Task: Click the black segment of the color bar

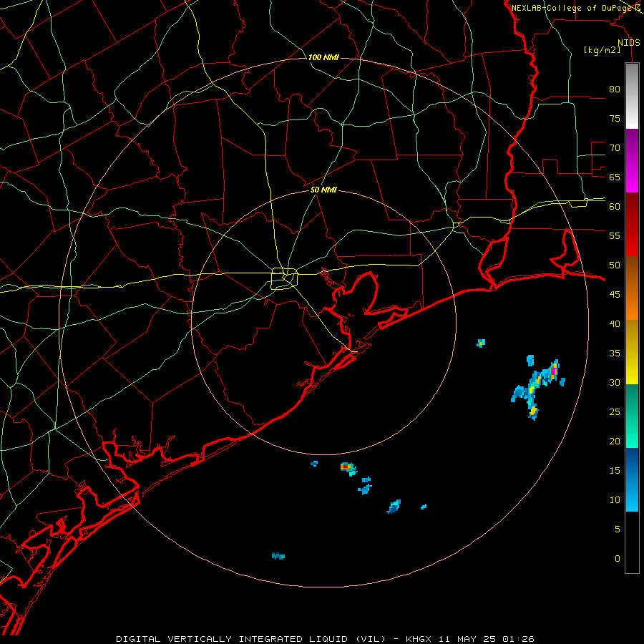Action: 632,542
